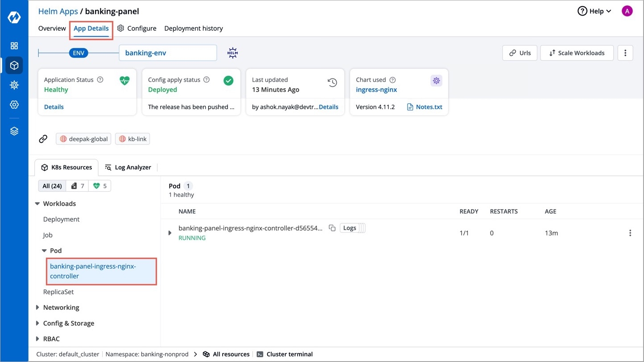Click the banking-env environment field
644x362 pixels.
168,53
